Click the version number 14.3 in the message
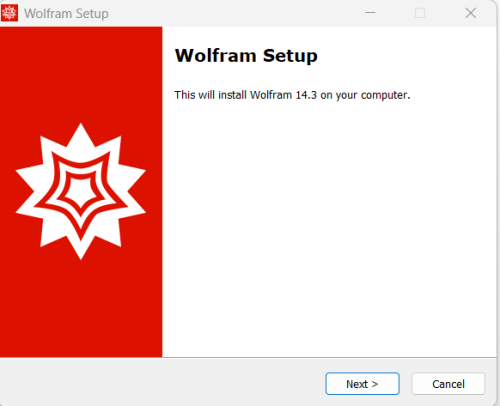 306,95
